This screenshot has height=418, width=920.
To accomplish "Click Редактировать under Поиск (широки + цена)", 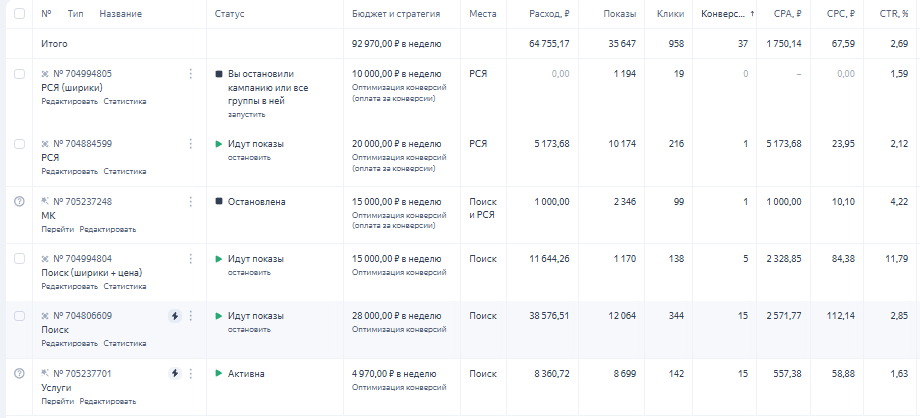I will coord(69,286).
